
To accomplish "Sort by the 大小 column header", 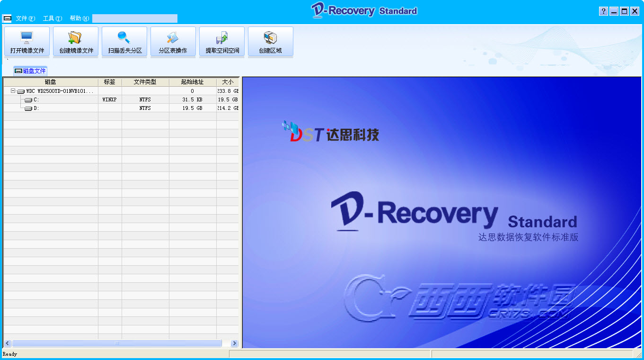I will pyautogui.click(x=228, y=82).
